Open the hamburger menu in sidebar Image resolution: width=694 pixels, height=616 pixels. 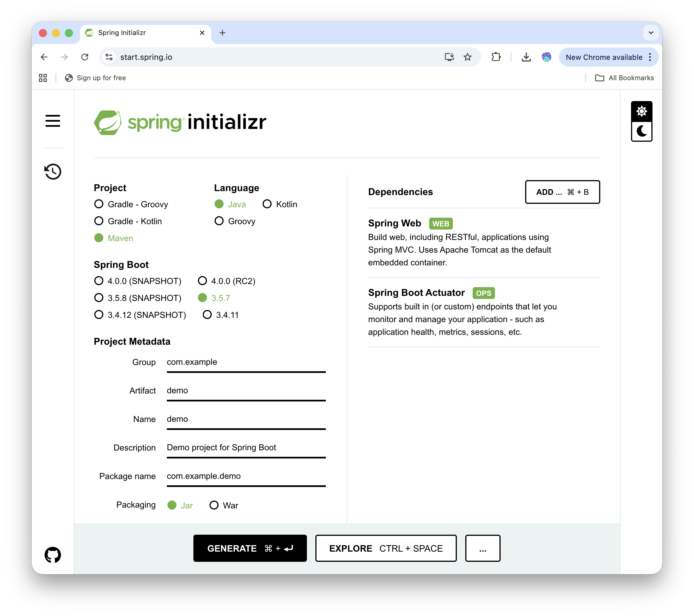(x=53, y=121)
